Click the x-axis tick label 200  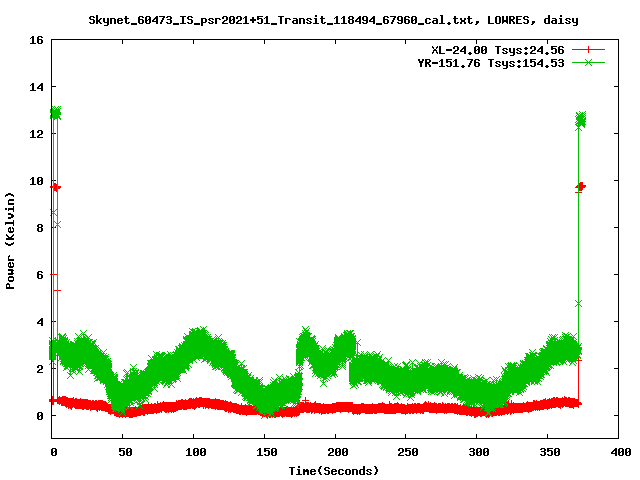pos(338,452)
